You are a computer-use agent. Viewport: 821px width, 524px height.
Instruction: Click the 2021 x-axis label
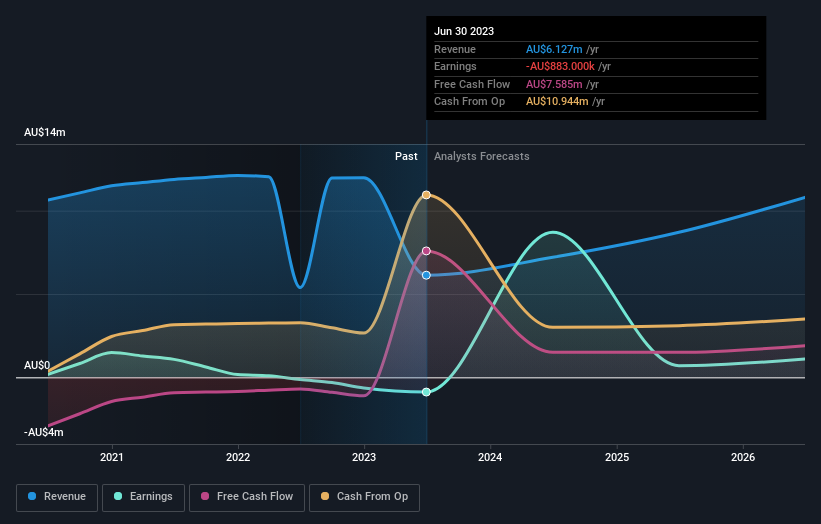112,457
